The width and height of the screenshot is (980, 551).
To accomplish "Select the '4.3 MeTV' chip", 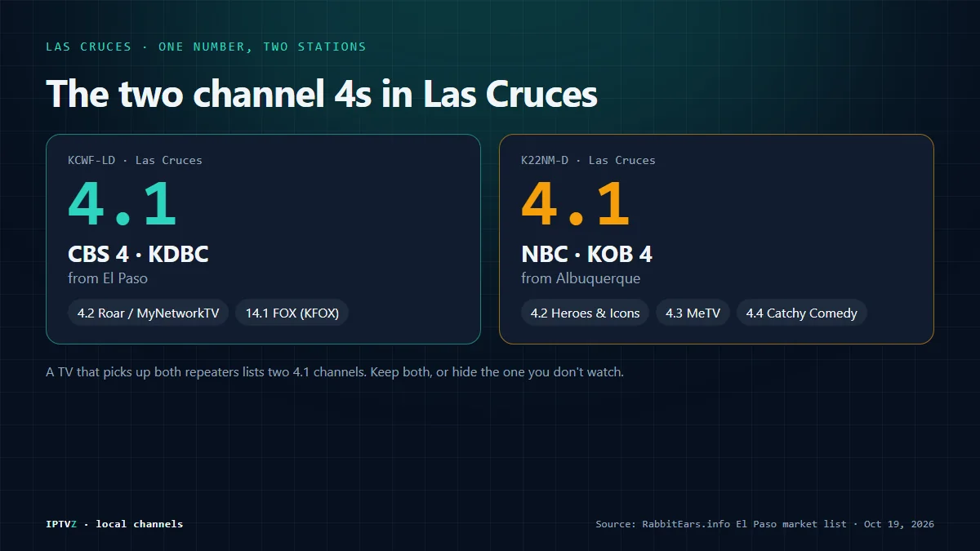I will pyautogui.click(x=693, y=313).
